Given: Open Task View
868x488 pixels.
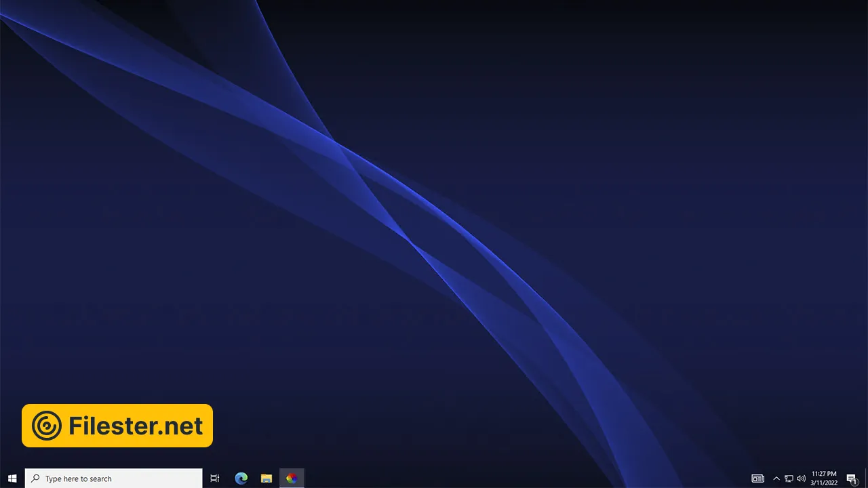Looking at the screenshot, I should (x=215, y=479).
